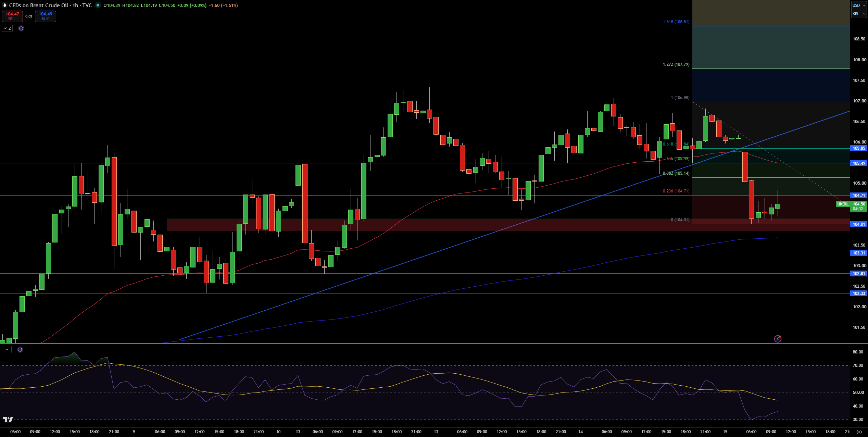The width and height of the screenshot is (868, 437).
Task: Click the green market status dot
Action: tap(98, 5)
